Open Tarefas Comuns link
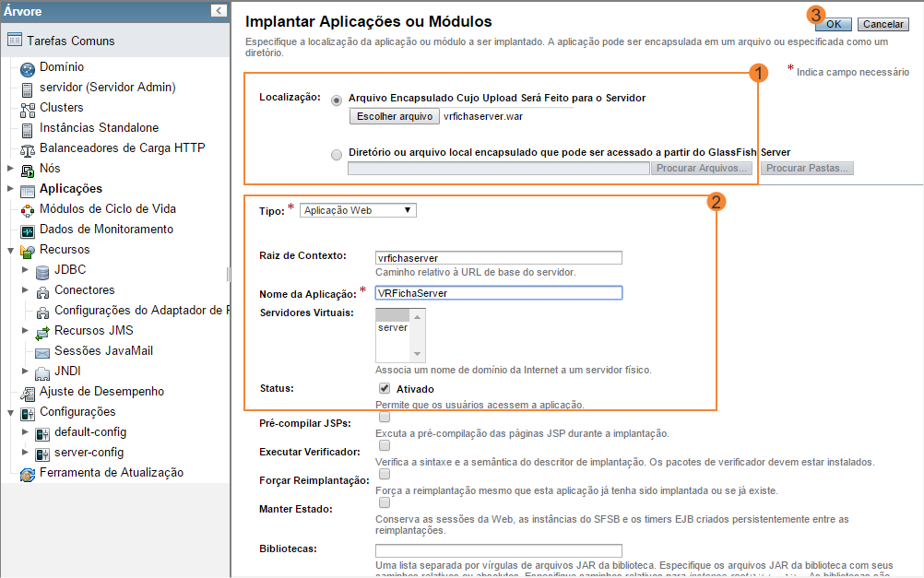The height and width of the screenshot is (578, 924). (71, 41)
